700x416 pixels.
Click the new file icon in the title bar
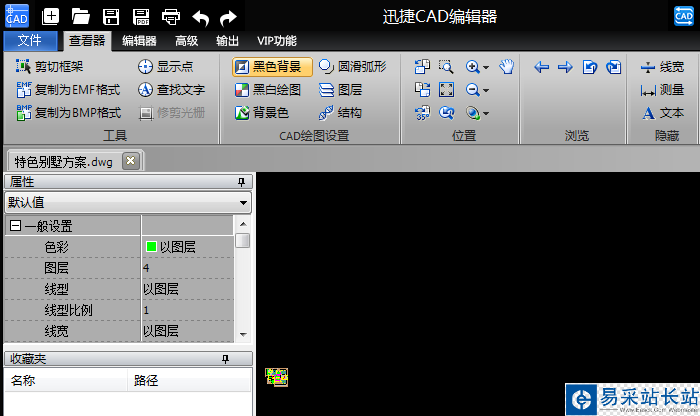50,17
